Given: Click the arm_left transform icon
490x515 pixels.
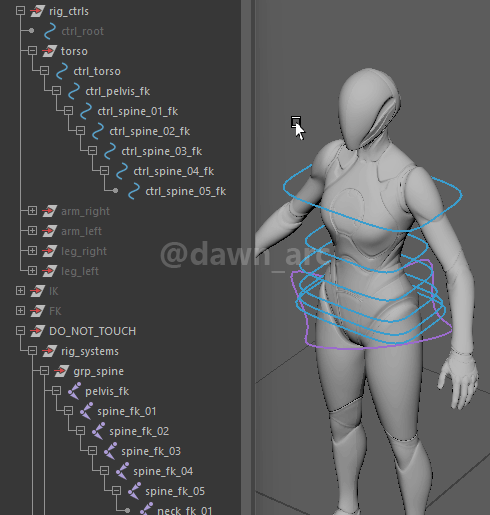Looking at the screenshot, I should click(x=49, y=231).
